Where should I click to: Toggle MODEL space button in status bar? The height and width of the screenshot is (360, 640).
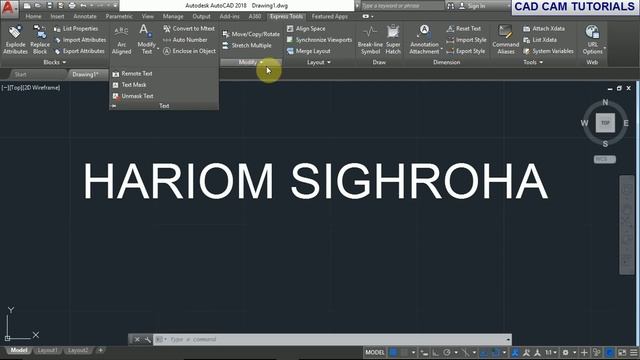click(x=375, y=352)
